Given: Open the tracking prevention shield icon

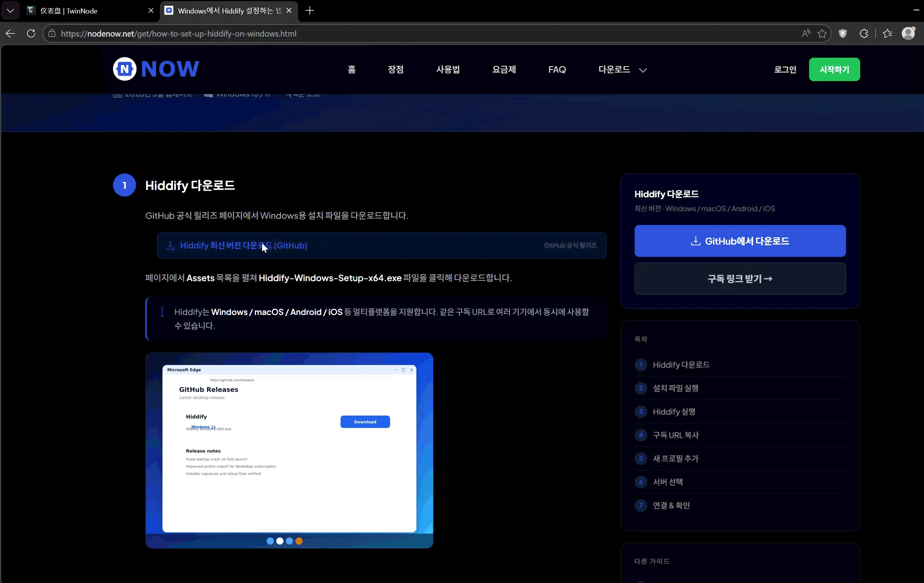Looking at the screenshot, I should (x=843, y=33).
